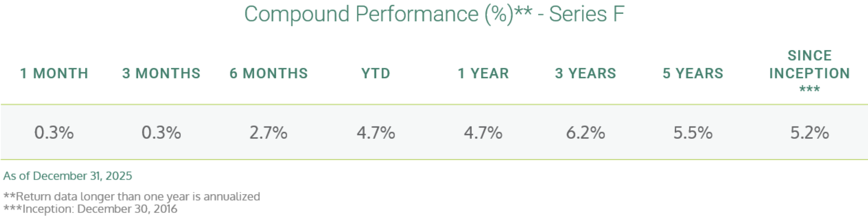868x220 pixels.
Task: Click the 5.5% five-year return value
Action: 693,132
